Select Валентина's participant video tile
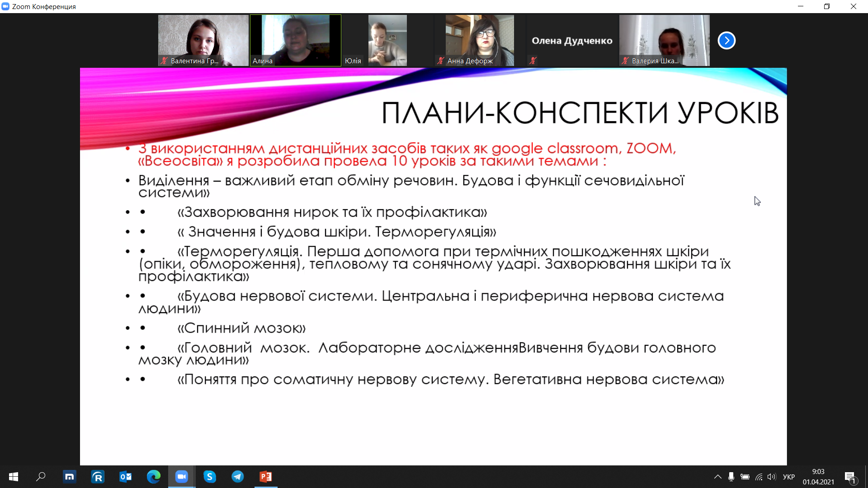 point(203,41)
